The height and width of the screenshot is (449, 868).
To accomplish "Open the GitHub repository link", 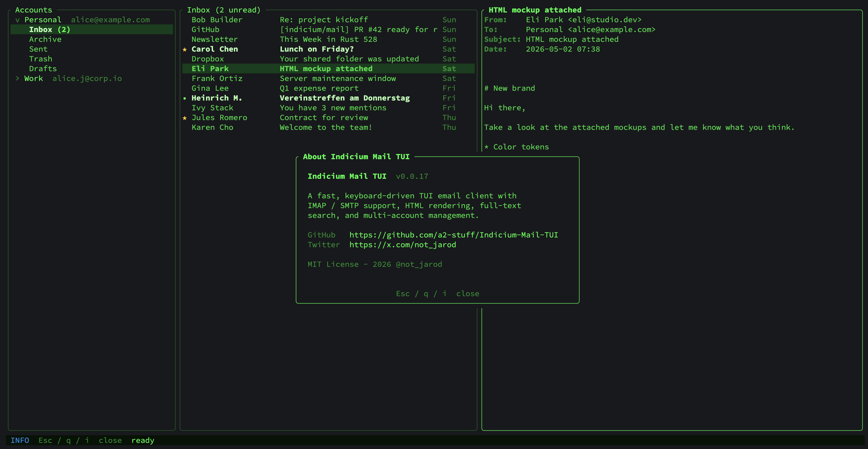I will coord(454,235).
